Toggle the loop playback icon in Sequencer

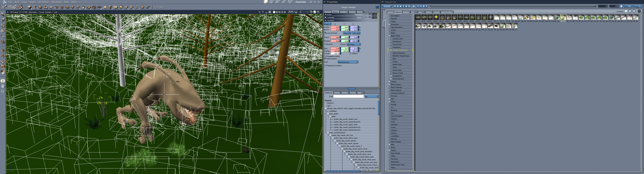(x=413, y=6)
